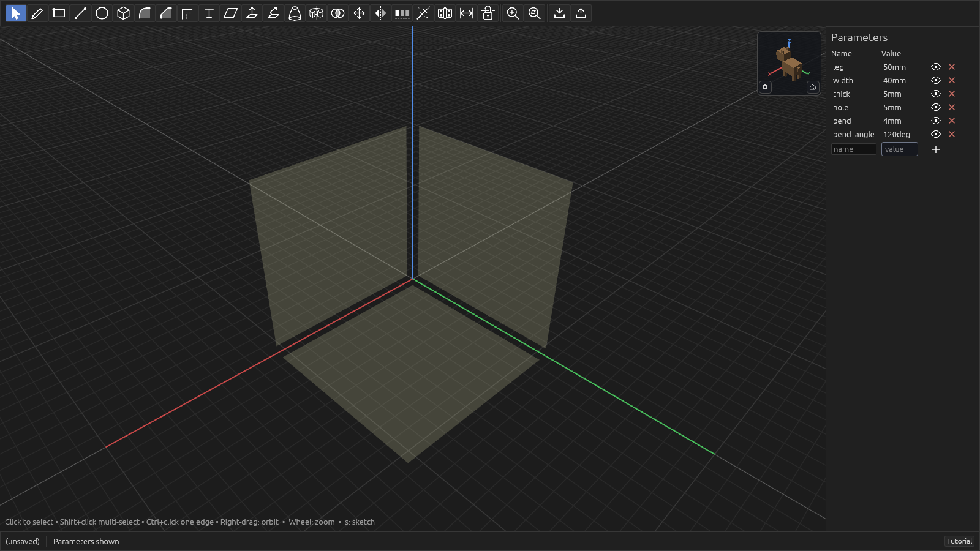Select the circle drawing tool
980x551 pixels.
pyautogui.click(x=102, y=13)
